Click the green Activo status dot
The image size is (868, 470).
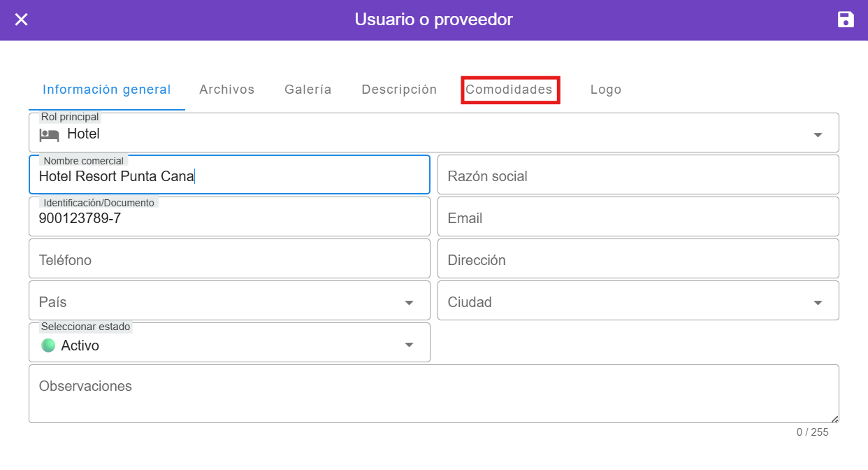click(x=48, y=346)
